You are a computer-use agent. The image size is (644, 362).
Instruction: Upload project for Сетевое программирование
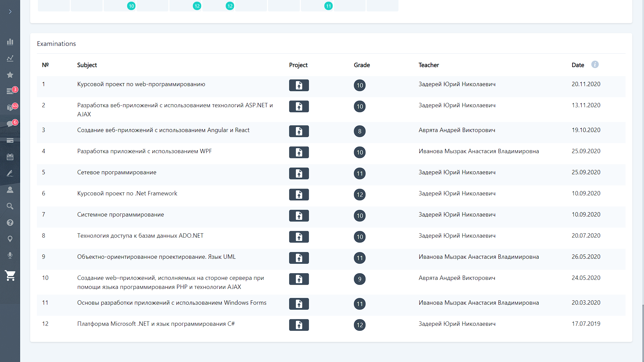pyautogui.click(x=299, y=173)
